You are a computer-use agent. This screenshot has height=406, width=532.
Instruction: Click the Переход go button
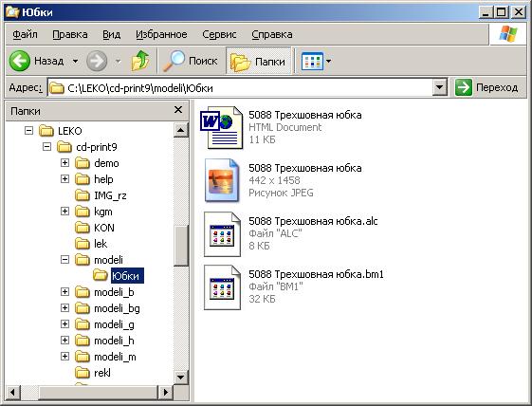pyautogui.click(x=486, y=87)
